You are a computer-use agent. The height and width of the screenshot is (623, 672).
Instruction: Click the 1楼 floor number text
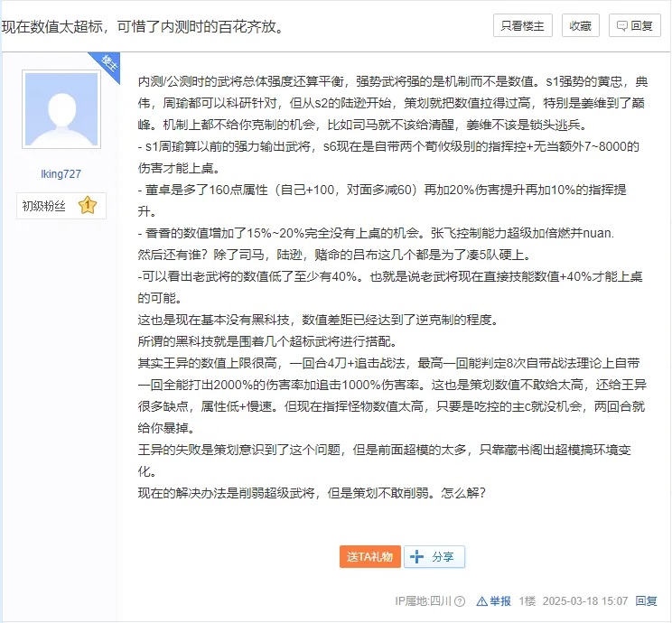(x=527, y=601)
